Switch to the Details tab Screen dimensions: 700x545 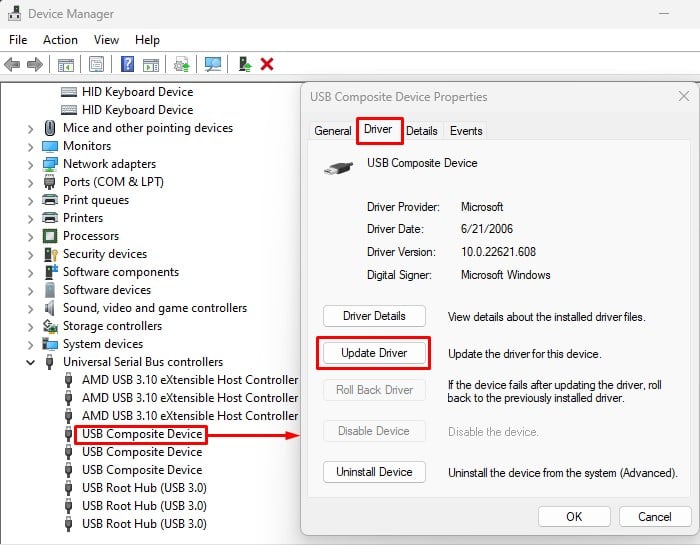(421, 131)
